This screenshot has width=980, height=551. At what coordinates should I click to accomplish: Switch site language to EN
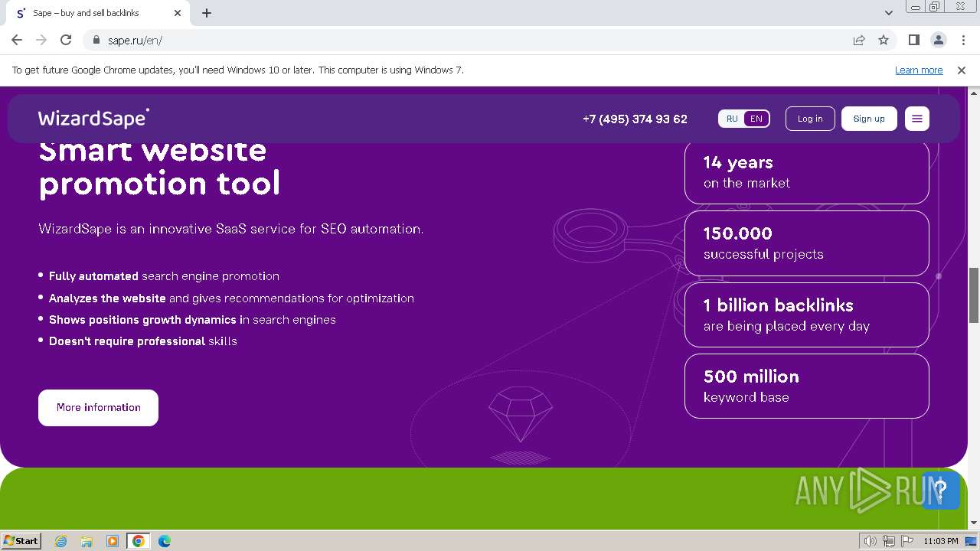(x=756, y=119)
